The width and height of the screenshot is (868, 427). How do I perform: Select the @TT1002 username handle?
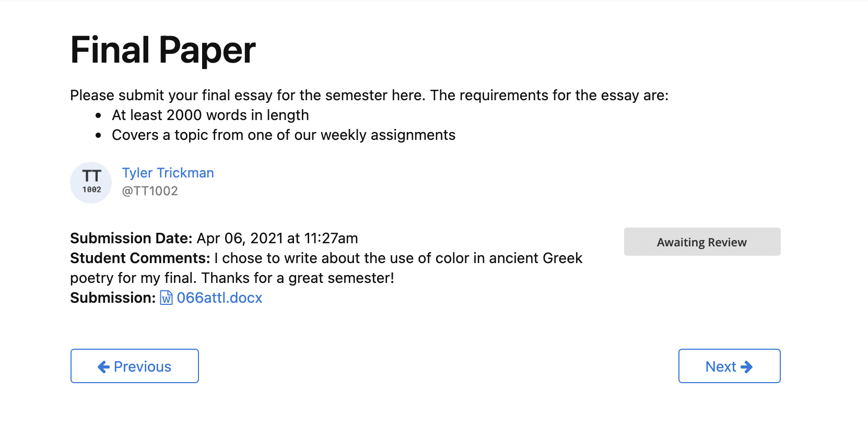(x=150, y=191)
